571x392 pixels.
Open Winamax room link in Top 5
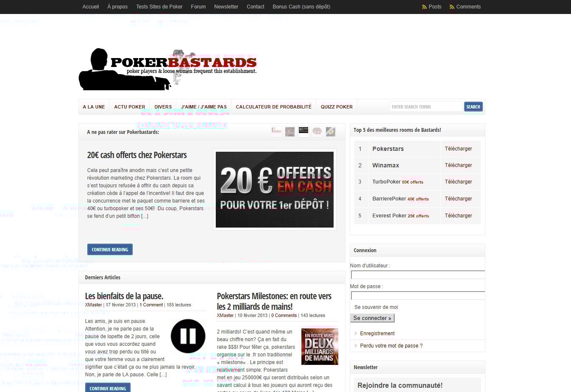tap(386, 165)
